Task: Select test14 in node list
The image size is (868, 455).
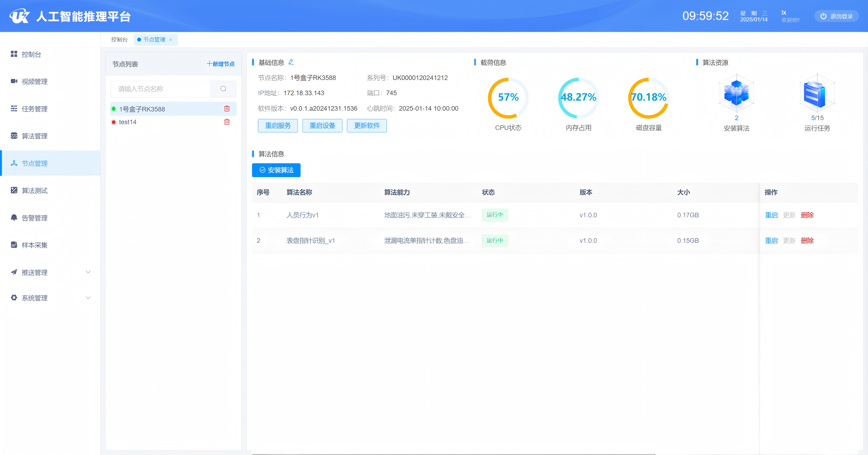Action: 128,122
